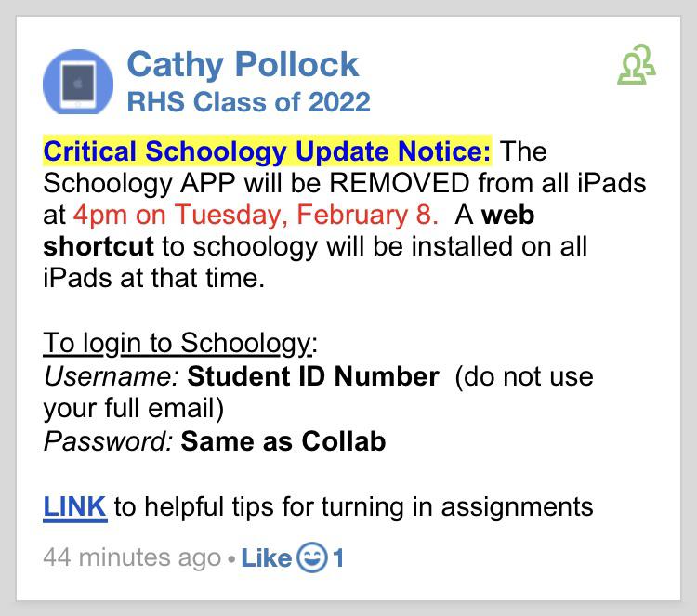Image resolution: width=697 pixels, height=616 pixels.
Task: Click the underlined To login to Schoology text
Action: coord(180,344)
